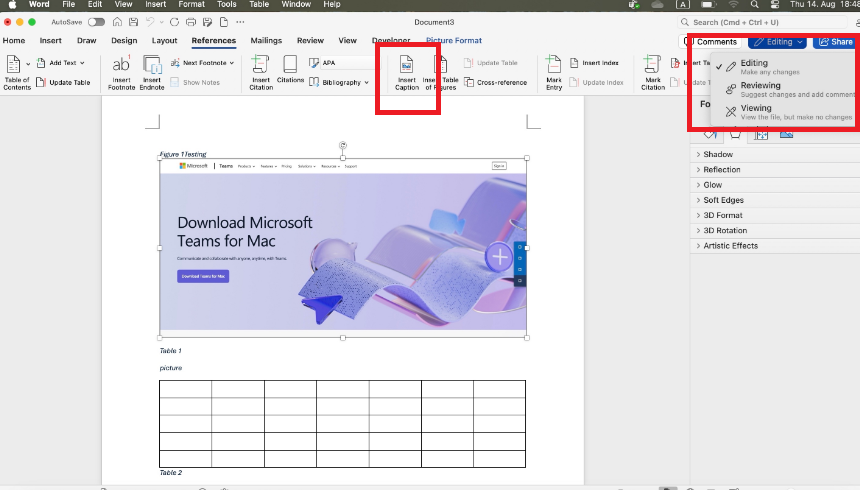This screenshot has height=490, width=860.
Task: Click the Table 1 caption text
Action: pos(171,351)
